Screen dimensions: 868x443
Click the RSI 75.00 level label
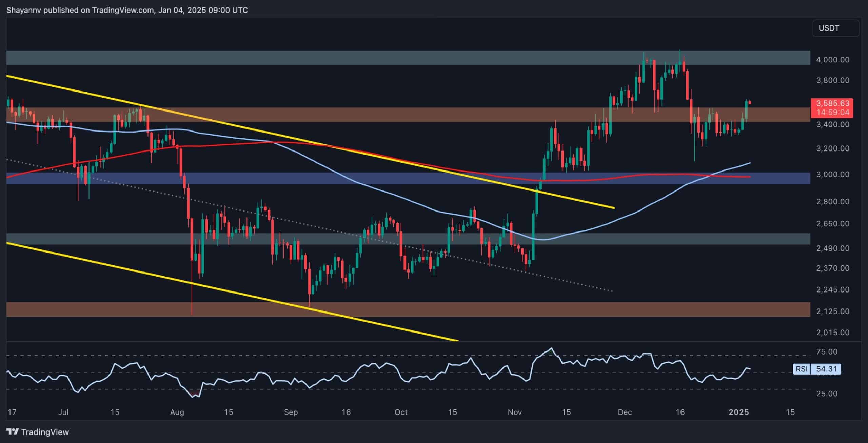pos(827,351)
